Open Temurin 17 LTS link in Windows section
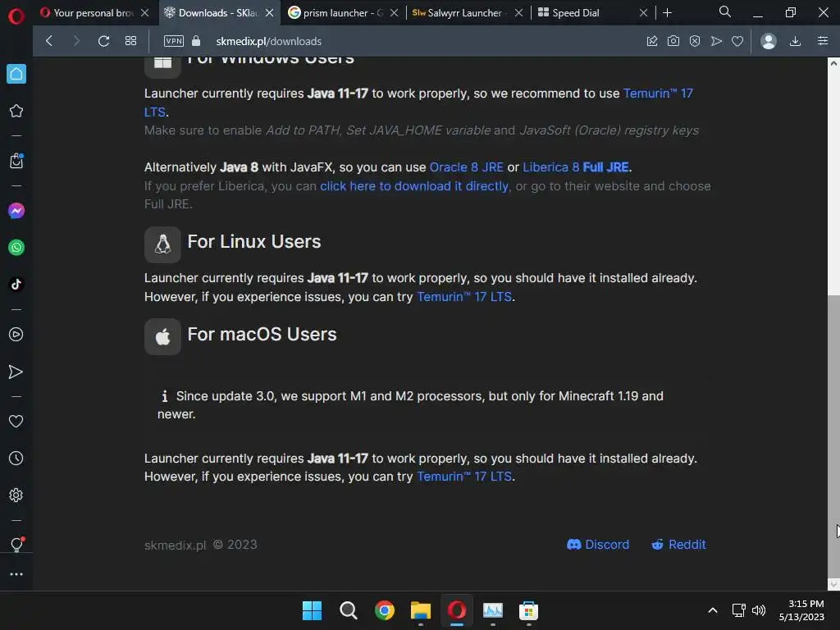 tap(658, 94)
